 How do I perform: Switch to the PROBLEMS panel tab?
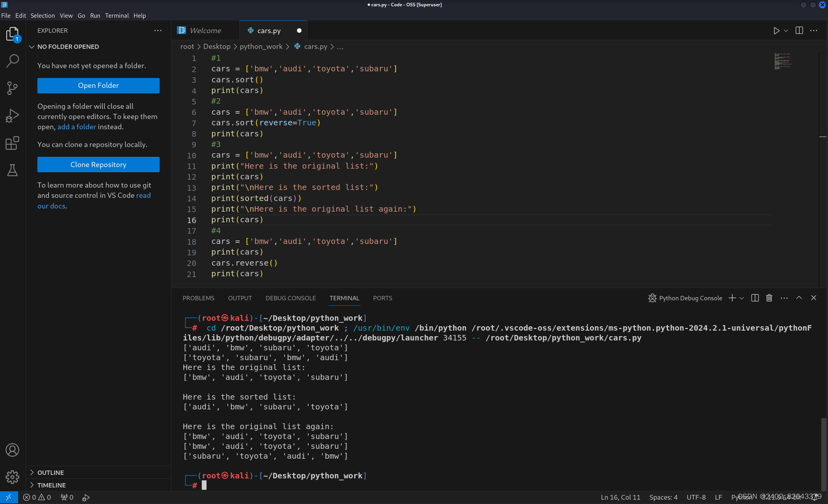tap(199, 298)
